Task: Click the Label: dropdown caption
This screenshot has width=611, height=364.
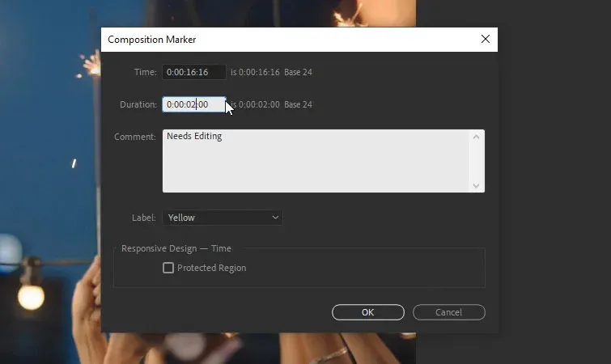Action: 144,218
